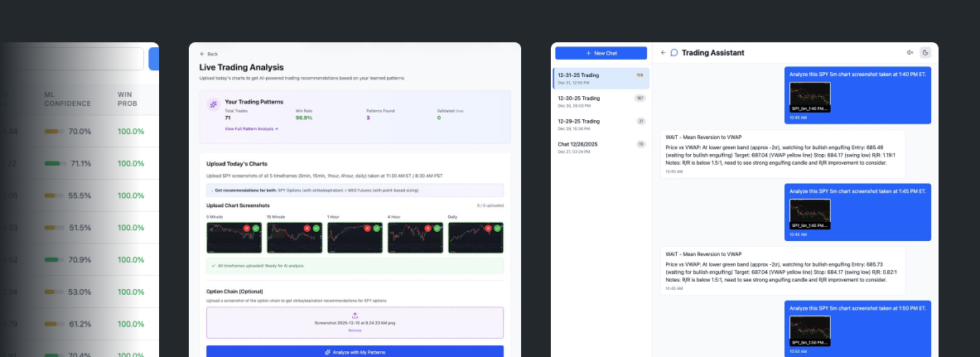Image resolution: width=980 pixels, height=357 pixels.
Task: Remove the 15 Minute chart using red X
Action: [x=307, y=229]
